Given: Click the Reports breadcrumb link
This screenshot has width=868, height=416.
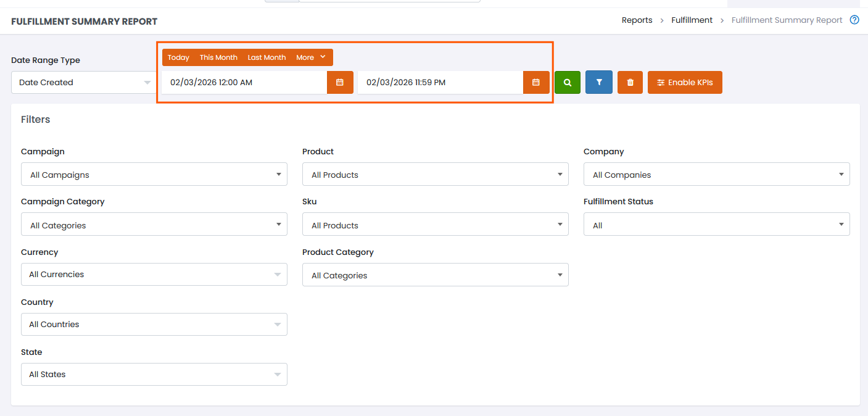Looking at the screenshot, I should pyautogui.click(x=637, y=20).
